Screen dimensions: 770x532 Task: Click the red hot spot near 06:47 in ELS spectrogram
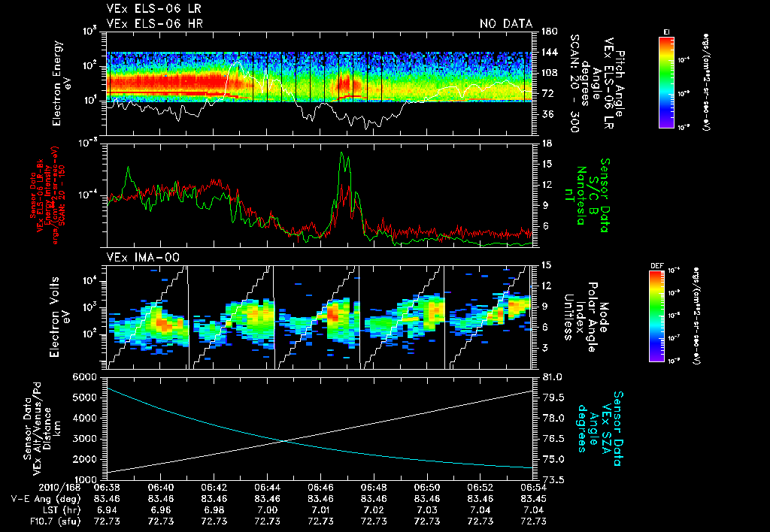[x=343, y=84]
